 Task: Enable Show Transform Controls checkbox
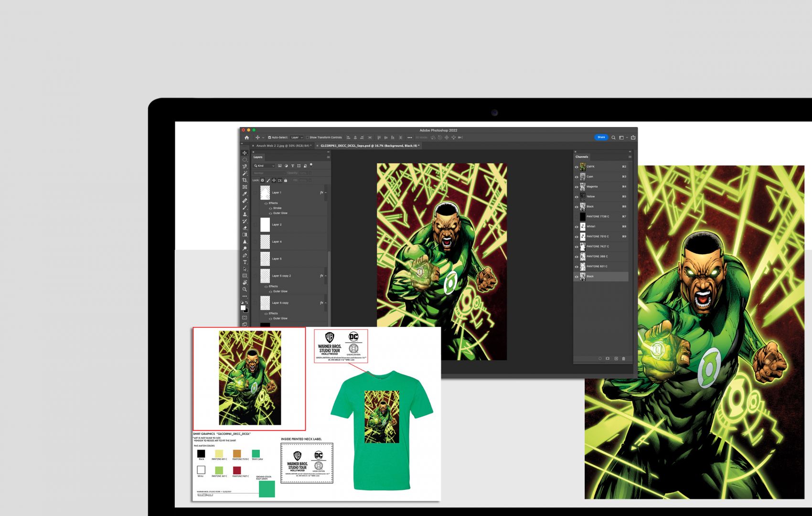[x=308, y=138]
